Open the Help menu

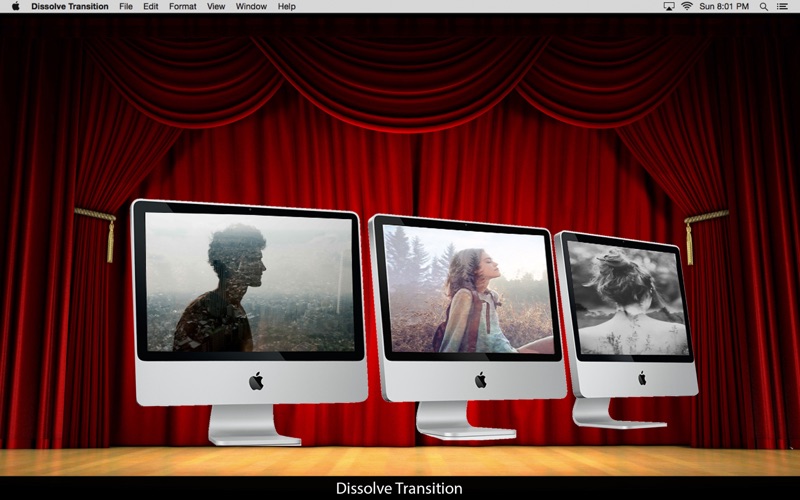(x=287, y=6)
